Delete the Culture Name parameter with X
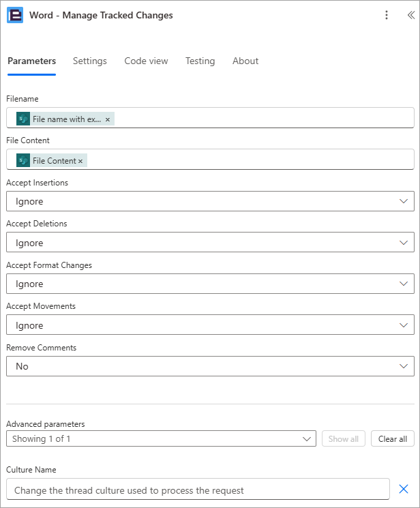 (404, 489)
